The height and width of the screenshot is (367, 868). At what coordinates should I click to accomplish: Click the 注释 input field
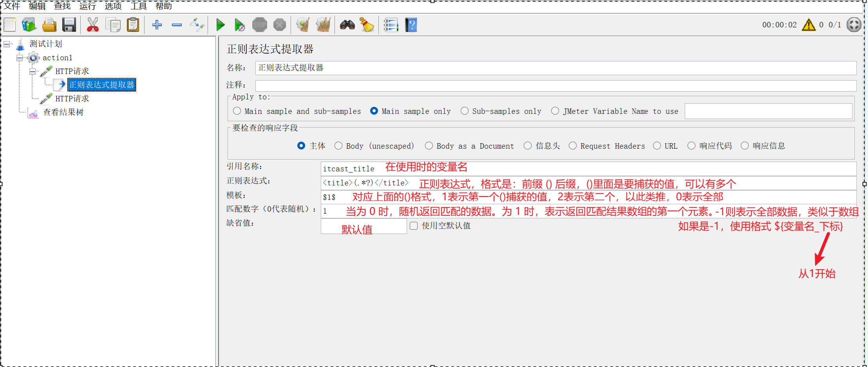tap(555, 86)
